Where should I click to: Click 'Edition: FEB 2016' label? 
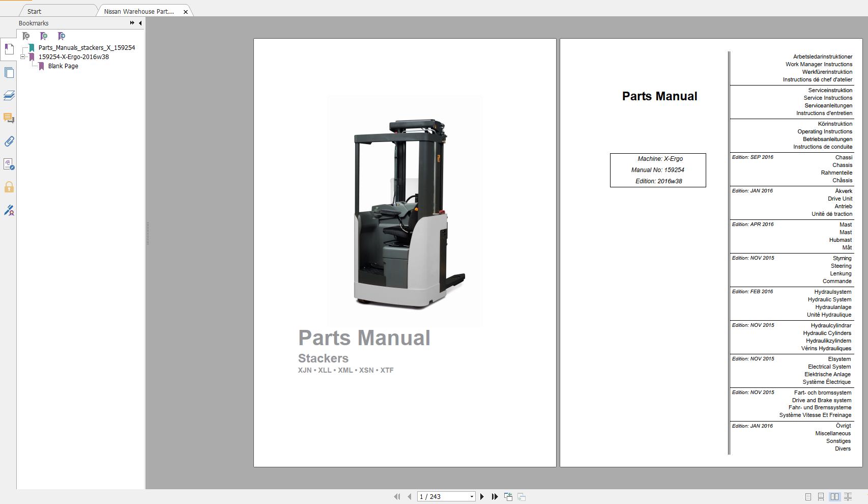point(753,292)
